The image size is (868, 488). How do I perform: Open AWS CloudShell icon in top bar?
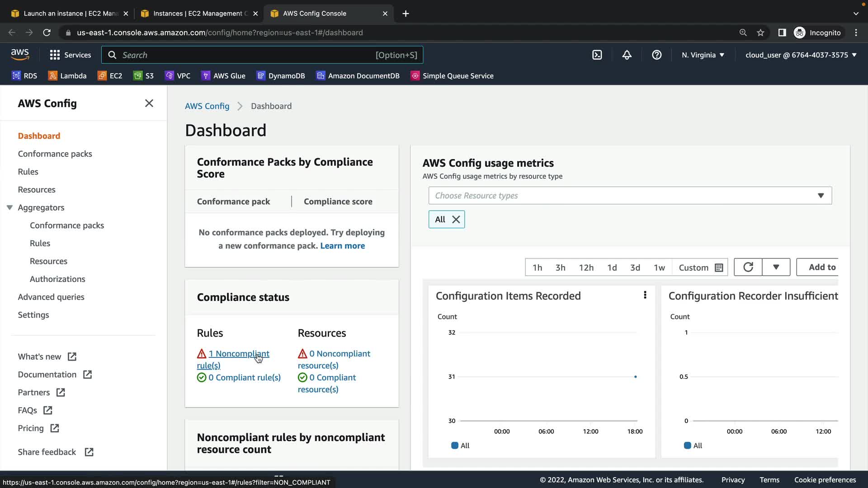[x=597, y=55]
